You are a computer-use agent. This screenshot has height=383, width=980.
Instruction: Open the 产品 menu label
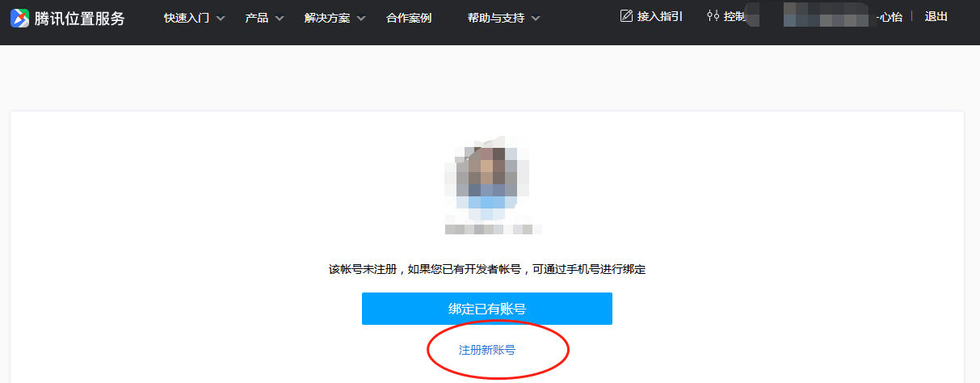click(x=257, y=18)
